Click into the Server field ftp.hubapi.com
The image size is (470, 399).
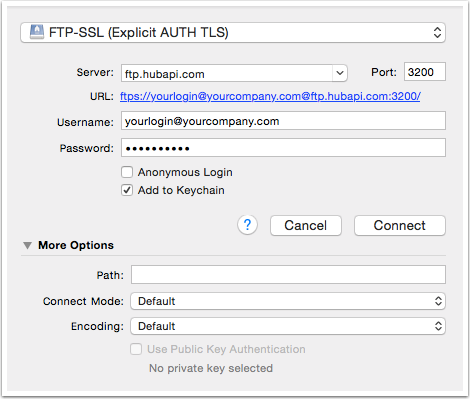pos(227,73)
